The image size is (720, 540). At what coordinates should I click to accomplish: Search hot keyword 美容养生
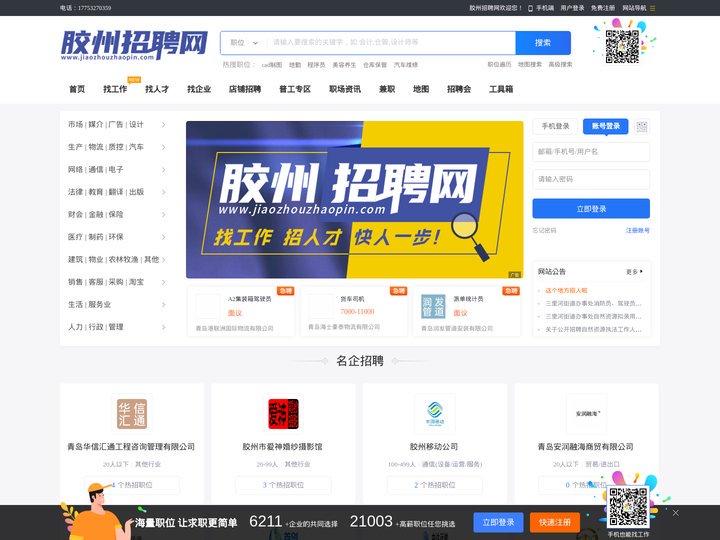click(344, 65)
